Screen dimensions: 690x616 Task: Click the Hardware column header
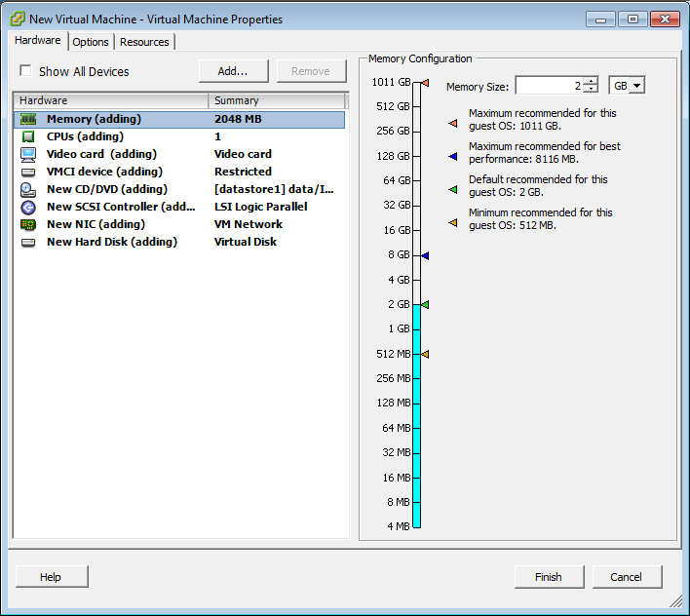click(111, 100)
